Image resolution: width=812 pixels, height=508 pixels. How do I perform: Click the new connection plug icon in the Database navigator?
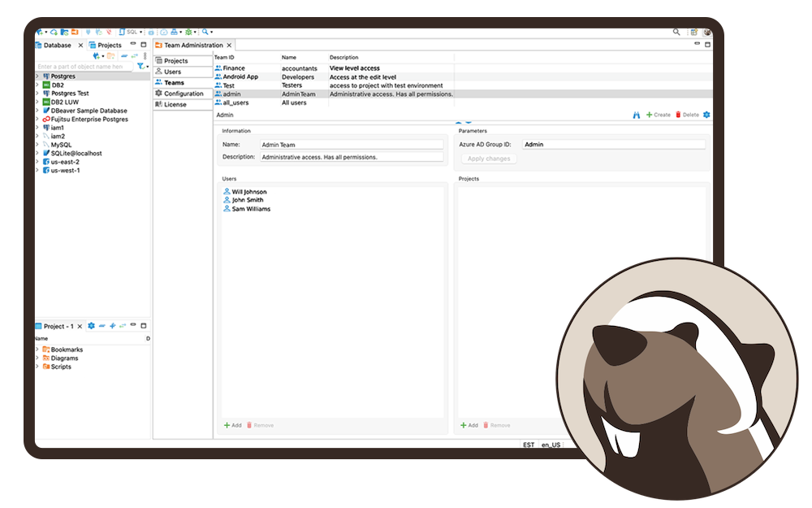(x=97, y=55)
